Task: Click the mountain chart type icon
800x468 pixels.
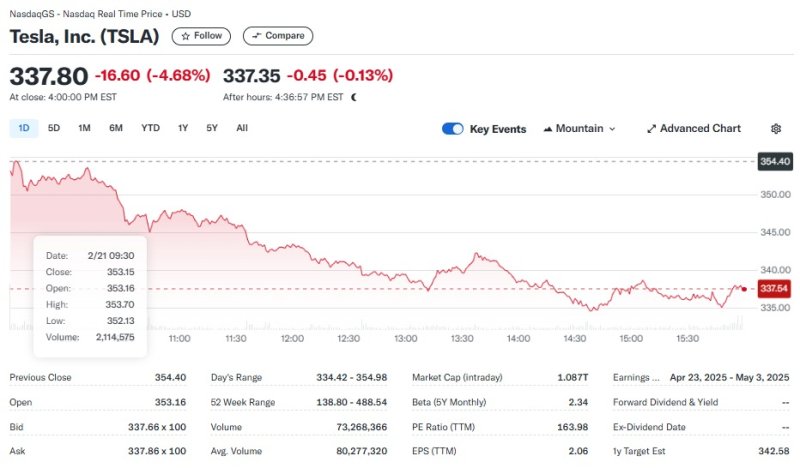Action: 548,129
